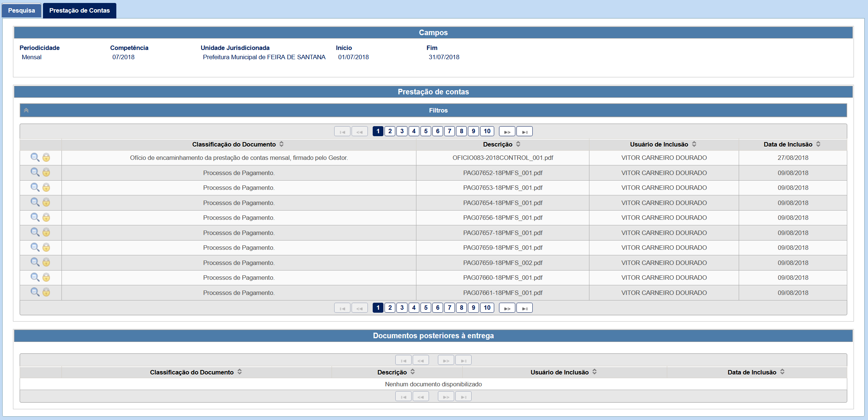Viewport: 868px width, 420px height.
Task: Select the Prestação de Contas tab
Action: pos(79,10)
